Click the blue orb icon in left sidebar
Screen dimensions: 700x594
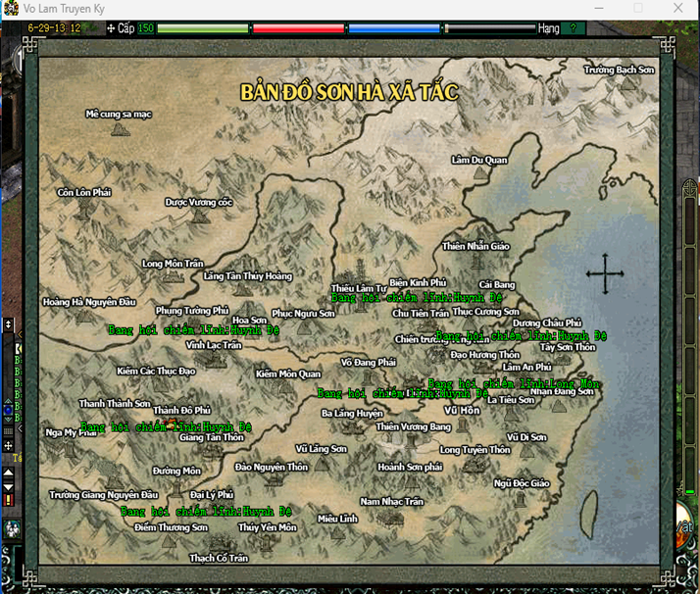tap(8, 410)
